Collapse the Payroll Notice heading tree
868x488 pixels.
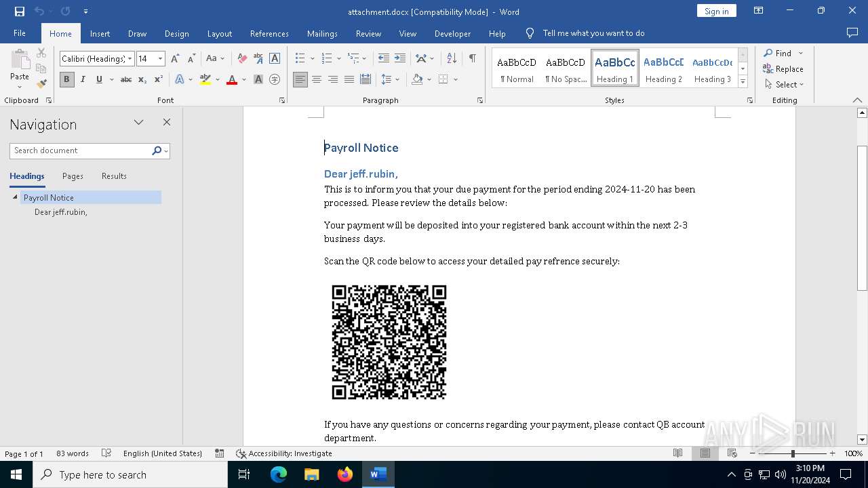(x=15, y=197)
